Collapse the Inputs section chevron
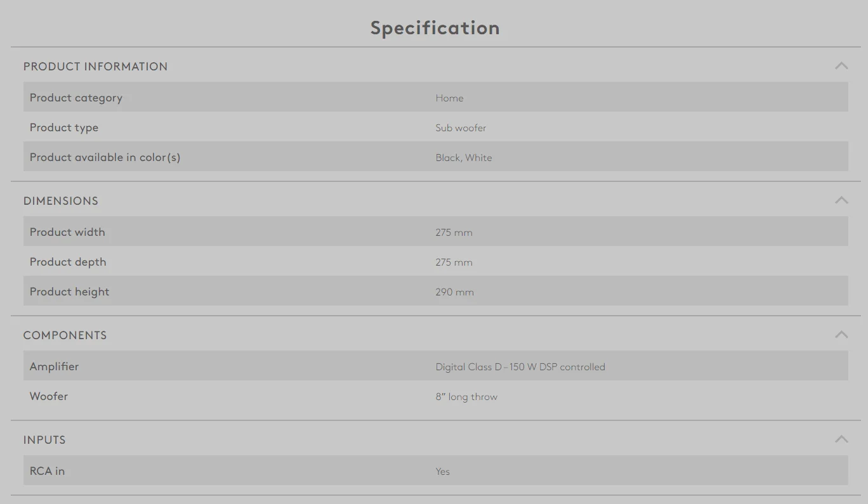The width and height of the screenshot is (868, 504). [841, 439]
